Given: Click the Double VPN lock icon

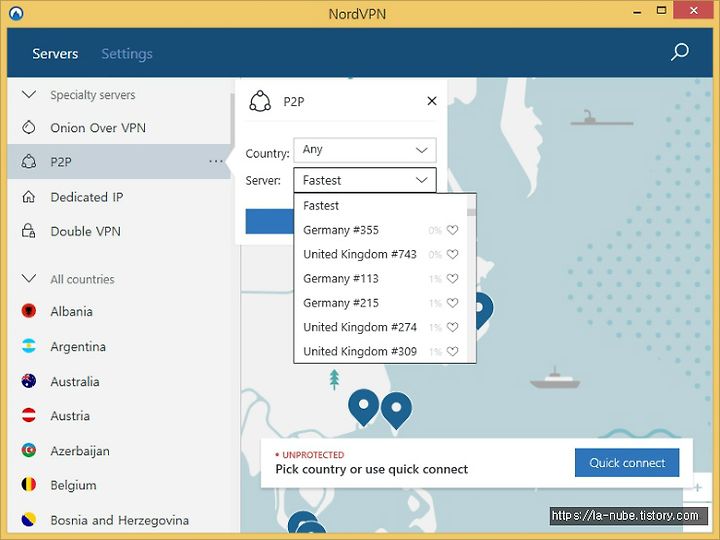Looking at the screenshot, I should [x=28, y=231].
